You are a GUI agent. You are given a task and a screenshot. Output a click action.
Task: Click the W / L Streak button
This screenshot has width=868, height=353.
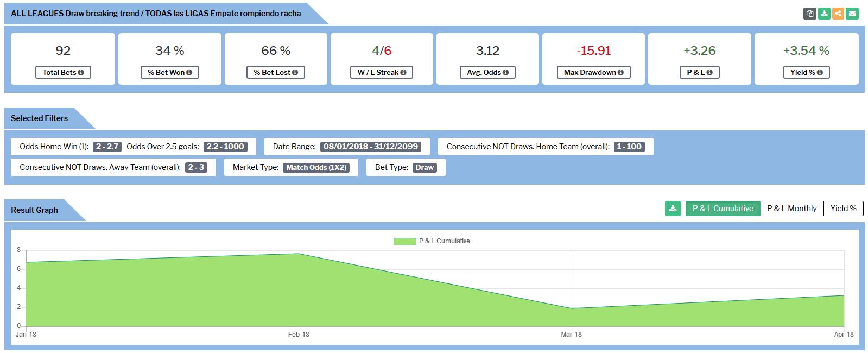tap(381, 72)
